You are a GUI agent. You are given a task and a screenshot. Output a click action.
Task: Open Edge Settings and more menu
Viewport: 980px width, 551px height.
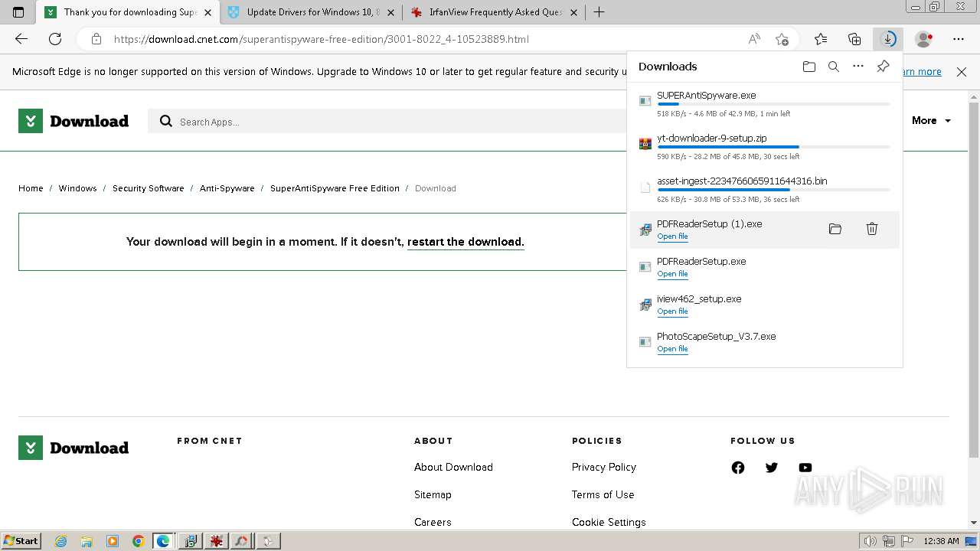[x=959, y=39]
